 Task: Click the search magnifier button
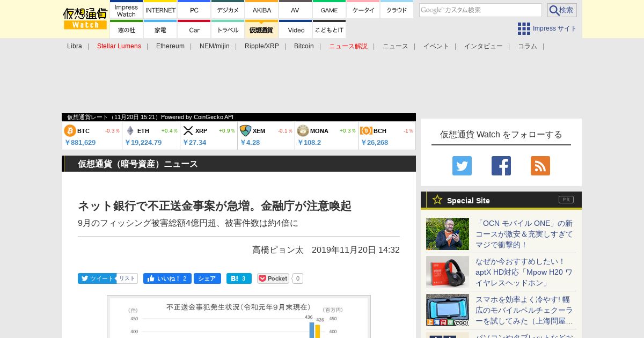pos(562,10)
